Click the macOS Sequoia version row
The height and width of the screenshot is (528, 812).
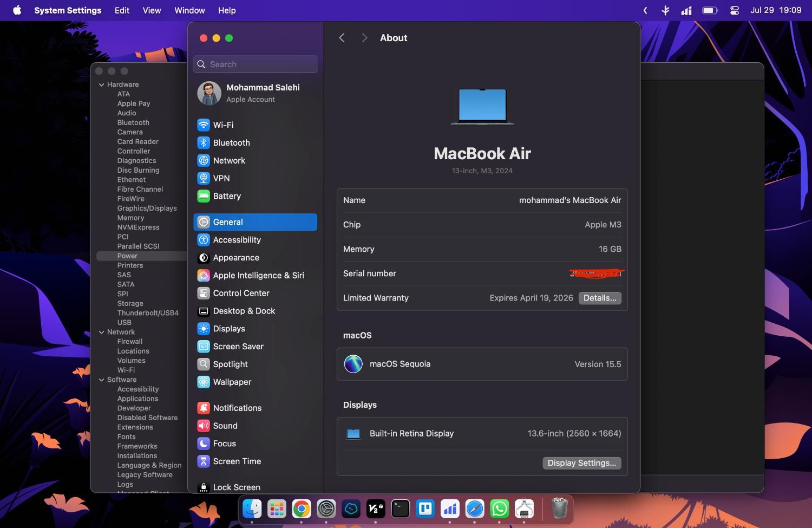[x=482, y=364]
